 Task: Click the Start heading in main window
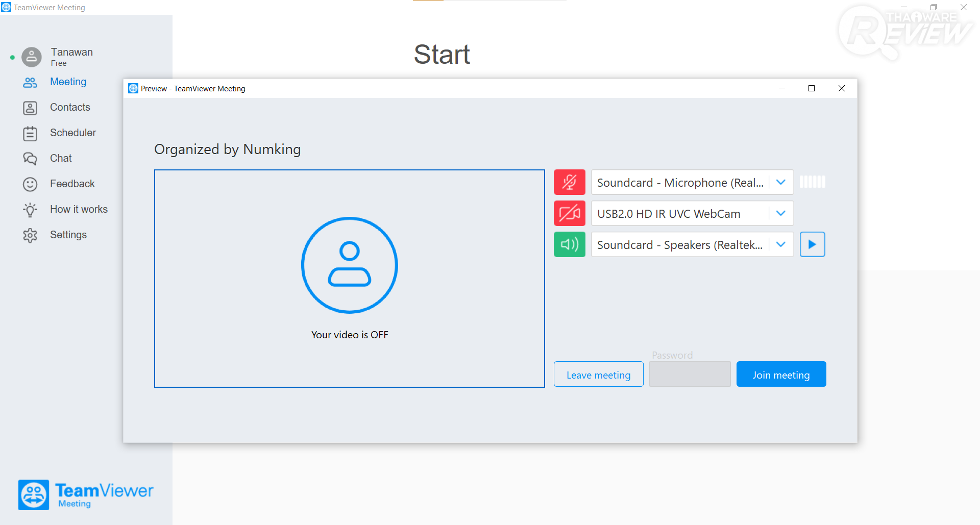click(x=442, y=55)
